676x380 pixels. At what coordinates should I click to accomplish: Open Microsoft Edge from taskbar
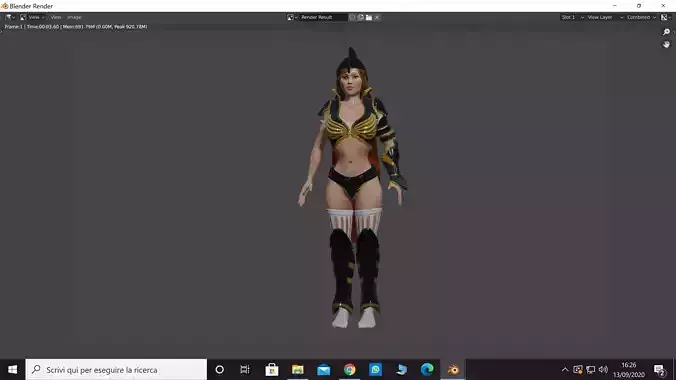click(x=427, y=370)
